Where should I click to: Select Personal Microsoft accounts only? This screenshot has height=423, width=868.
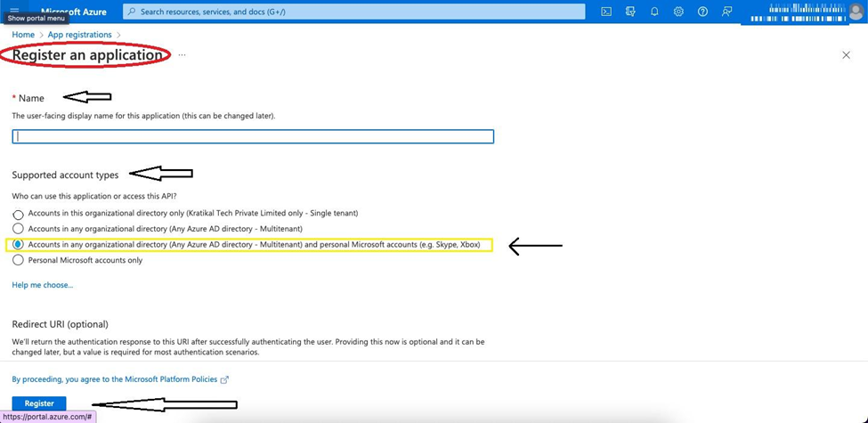[x=19, y=260]
